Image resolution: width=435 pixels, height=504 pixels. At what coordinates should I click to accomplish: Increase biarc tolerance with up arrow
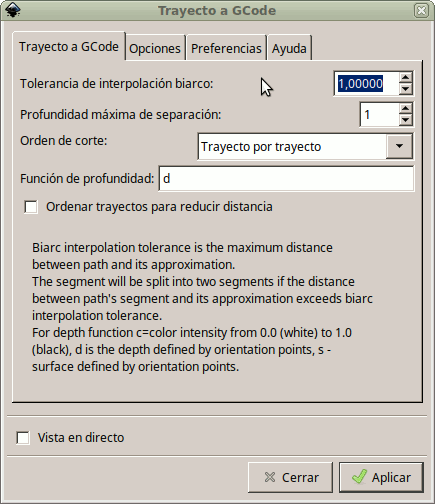click(405, 78)
